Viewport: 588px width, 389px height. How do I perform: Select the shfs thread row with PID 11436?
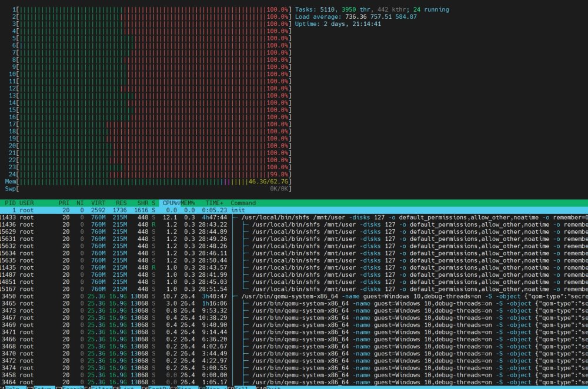click(294, 225)
